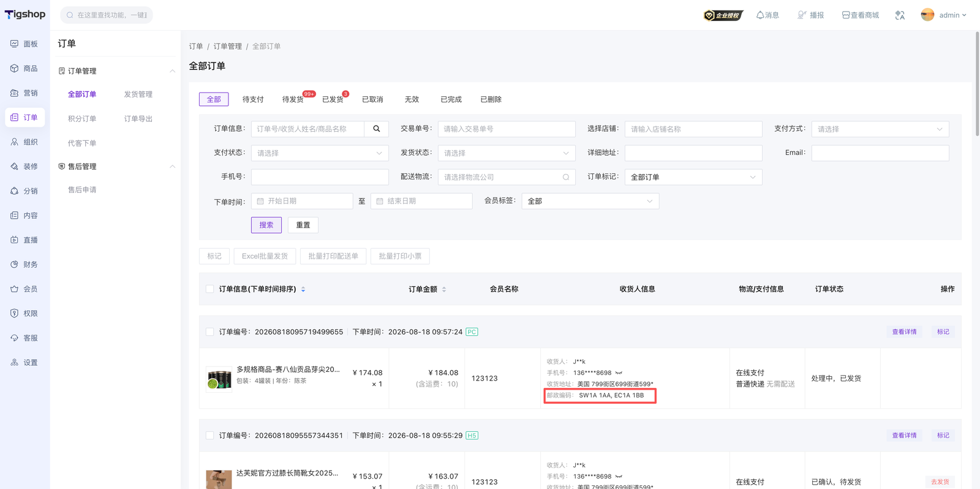Select the 订单 orders sidebar item
The width and height of the screenshot is (980, 489).
24,118
